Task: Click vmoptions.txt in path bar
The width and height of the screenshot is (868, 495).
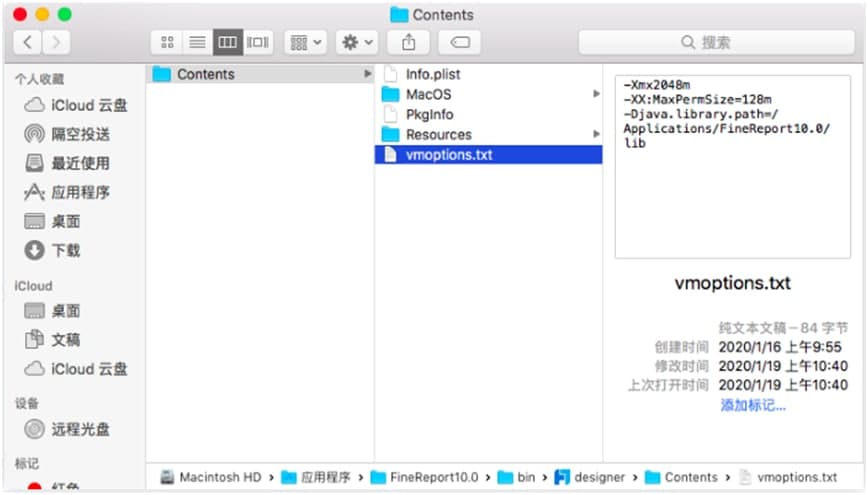Action: (788, 477)
